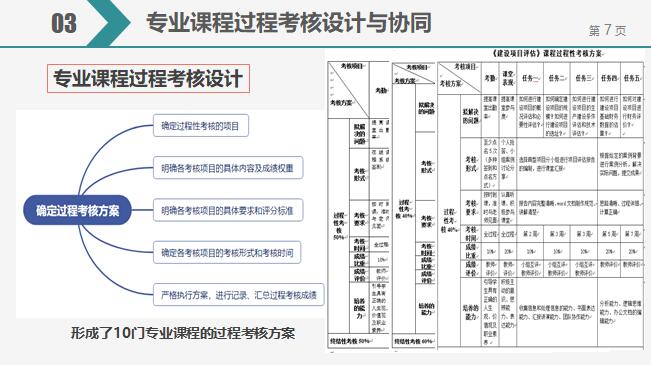The height and width of the screenshot is (365, 651).
Task: Click the table title 《建设项目评估》课程过程性考核方案
Action: point(548,54)
